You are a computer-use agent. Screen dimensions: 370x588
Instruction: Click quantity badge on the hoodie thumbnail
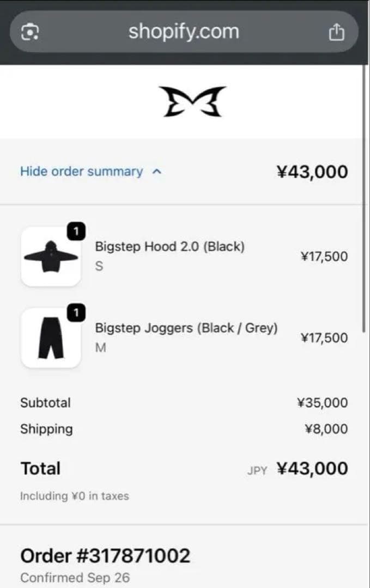point(76,232)
